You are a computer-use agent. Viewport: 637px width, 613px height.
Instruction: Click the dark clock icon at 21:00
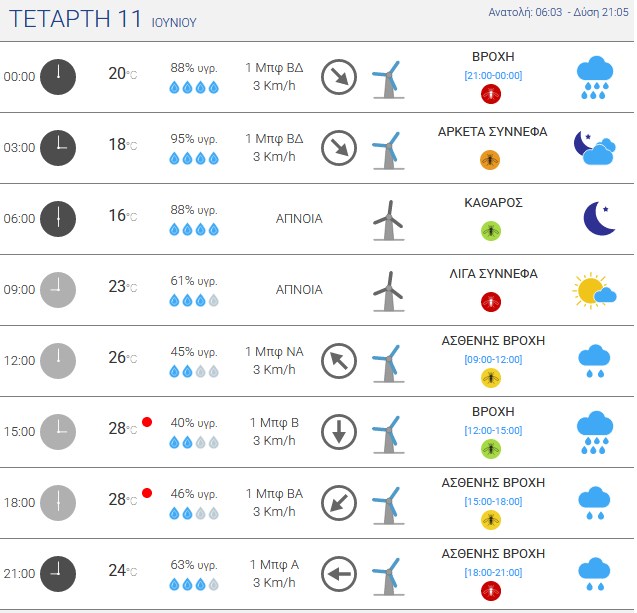click(x=58, y=574)
